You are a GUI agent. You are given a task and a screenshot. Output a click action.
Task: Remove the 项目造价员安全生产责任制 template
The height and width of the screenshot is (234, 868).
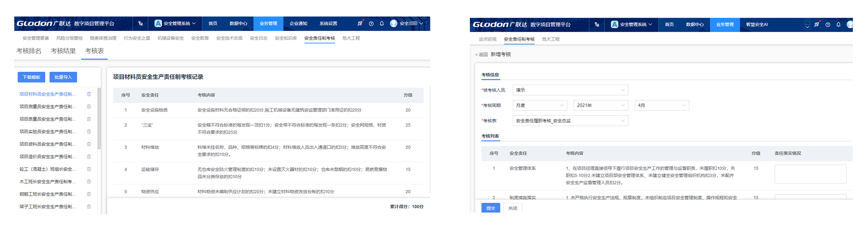[x=89, y=156]
